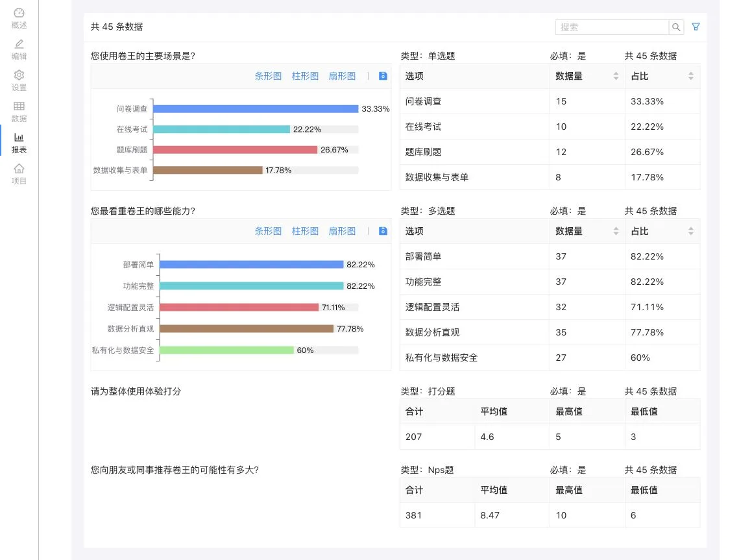Open the filter funnel icon
This screenshot has height=560, width=752.
pyautogui.click(x=696, y=27)
